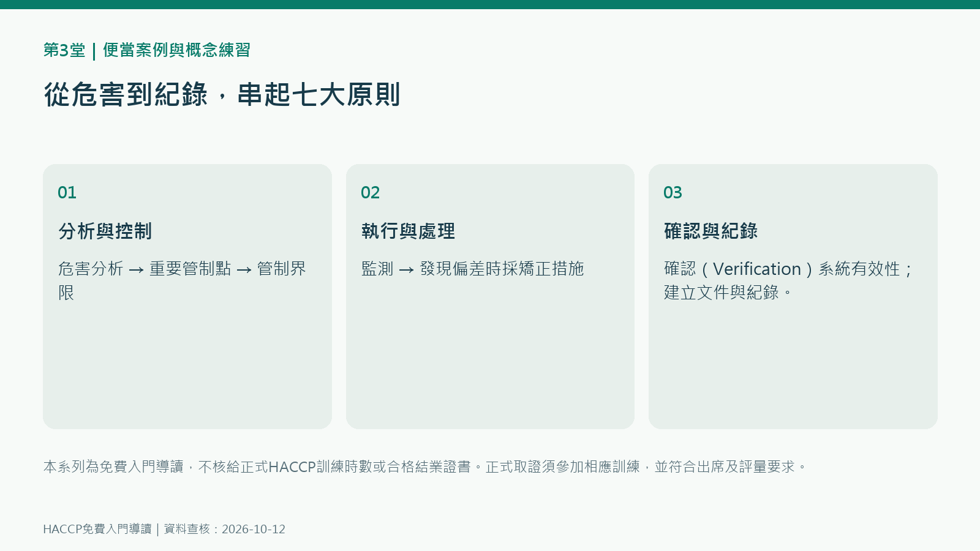Screen dimensions: 980x551
Task: Select the line 建立文件與紀錄。
Action: [729, 293]
